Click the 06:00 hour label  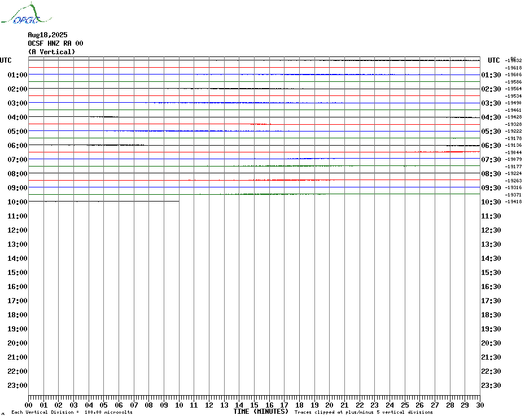(17, 145)
